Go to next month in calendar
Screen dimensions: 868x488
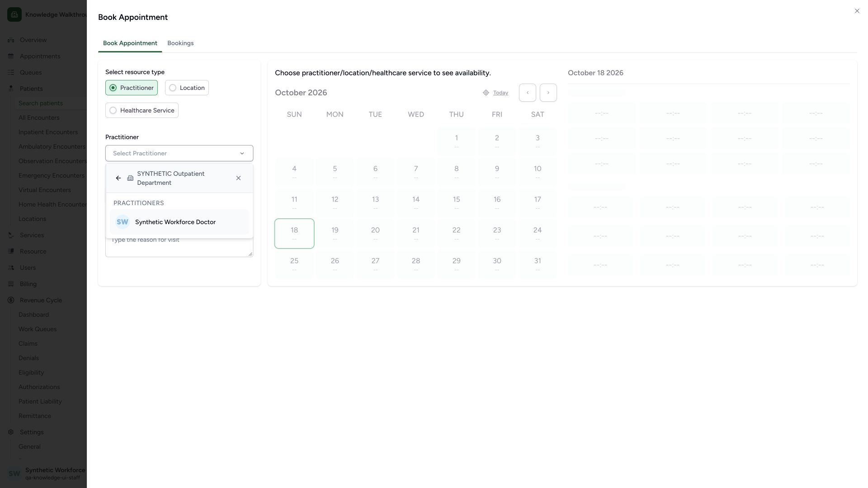coord(548,93)
